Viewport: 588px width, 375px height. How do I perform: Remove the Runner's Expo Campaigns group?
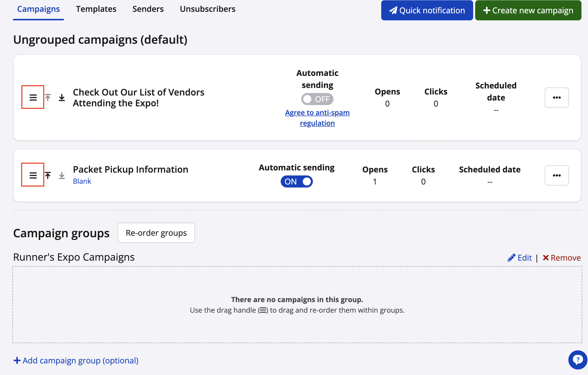coord(562,258)
